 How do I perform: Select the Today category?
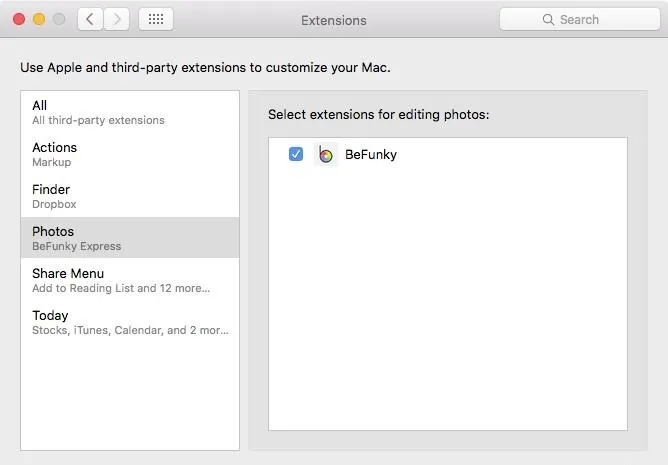coord(130,322)
